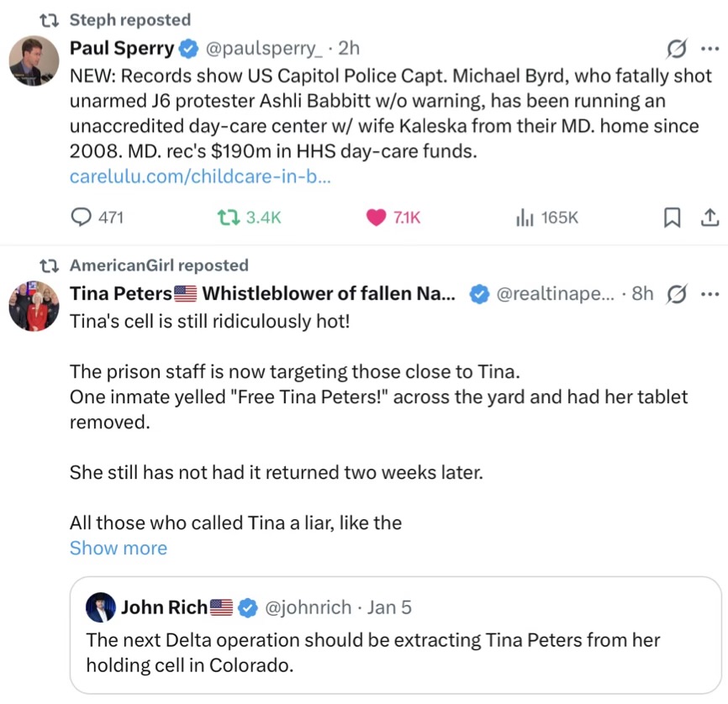
Task: Expand Tina Peters post with Show more
Action: pyautogui.click(x=119, y=549)
